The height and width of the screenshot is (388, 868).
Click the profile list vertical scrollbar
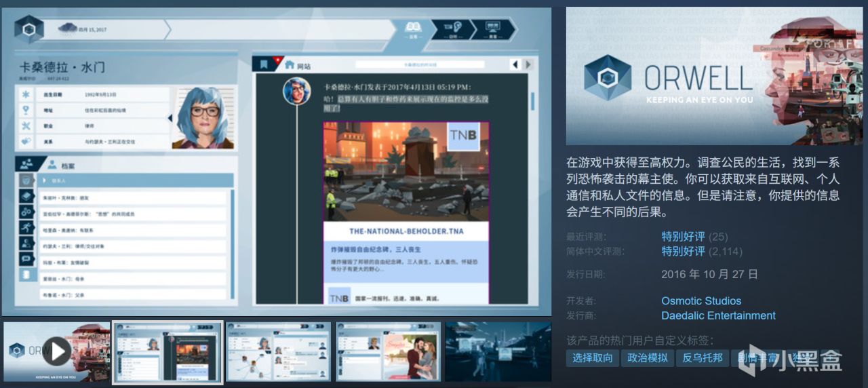click(233, 244)
